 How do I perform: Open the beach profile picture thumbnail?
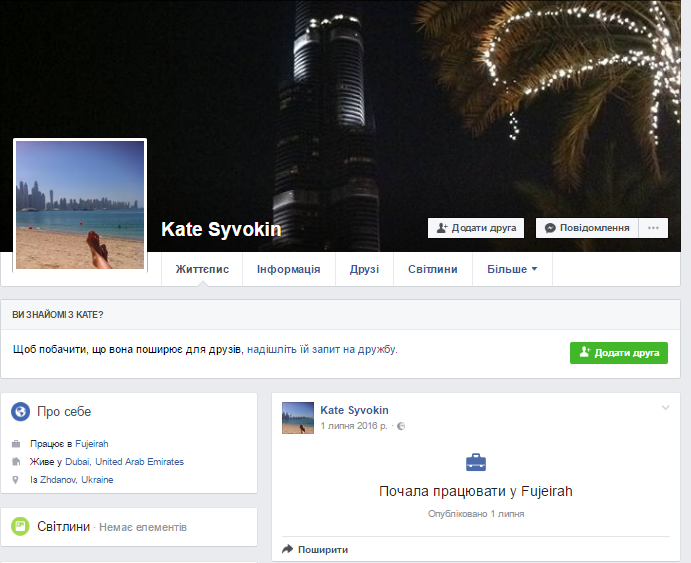coord(80,205)
